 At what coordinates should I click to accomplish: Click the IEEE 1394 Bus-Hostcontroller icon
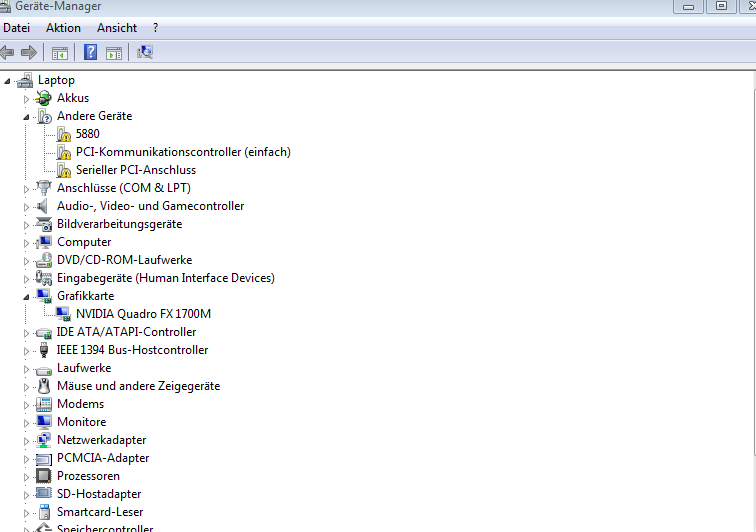pyautogui.click(x=44, y=350)
